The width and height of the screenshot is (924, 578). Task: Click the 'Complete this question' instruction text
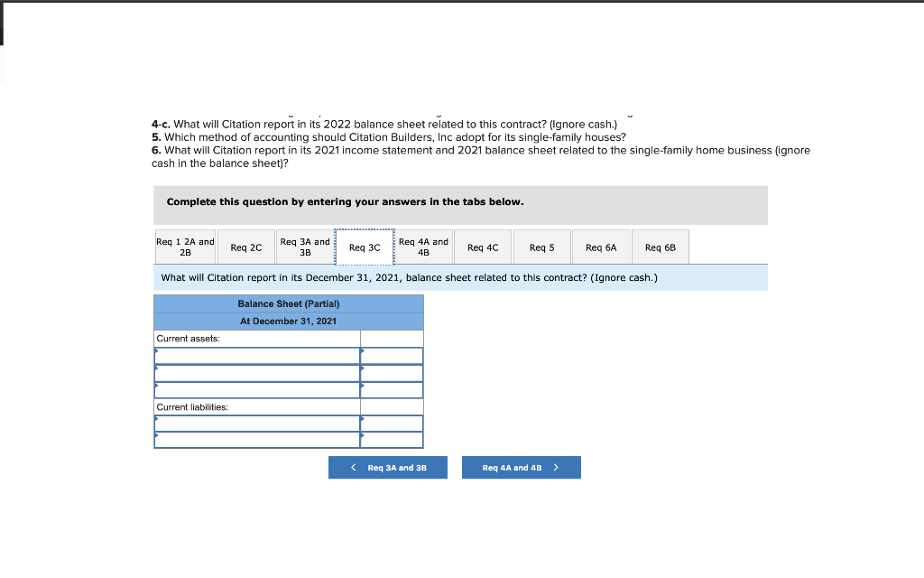[345, 201]
